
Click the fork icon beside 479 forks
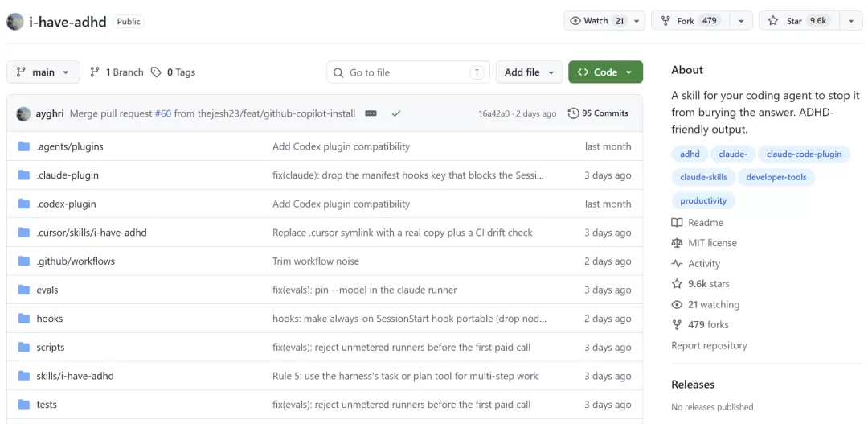(677, 325)
